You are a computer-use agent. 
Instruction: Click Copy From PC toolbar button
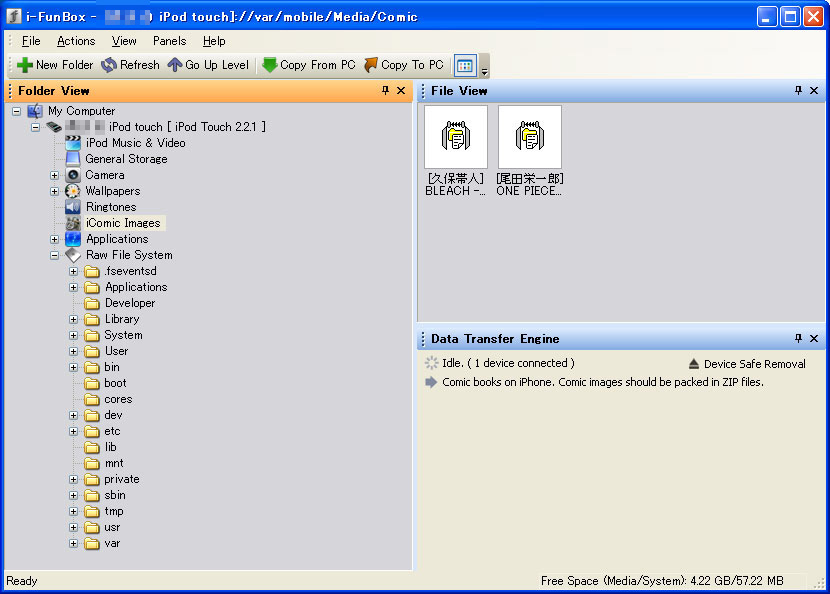click(x=309, y=65)
